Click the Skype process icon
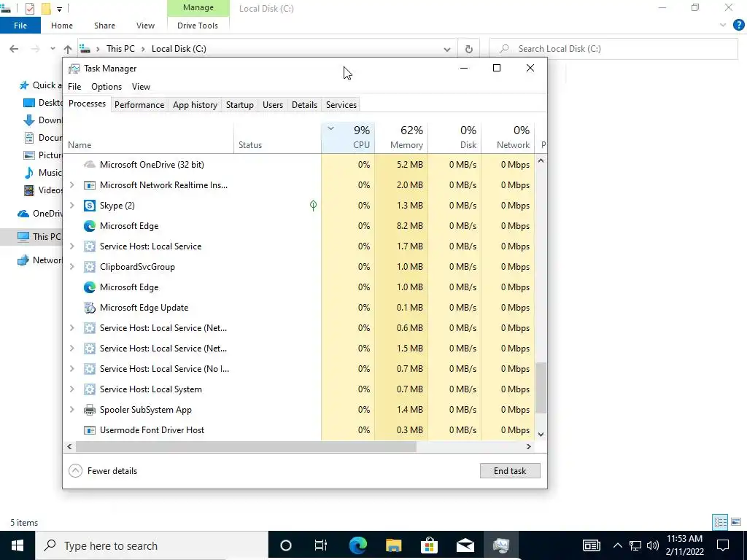The image size is (747, 560). [x=90, y=206]
